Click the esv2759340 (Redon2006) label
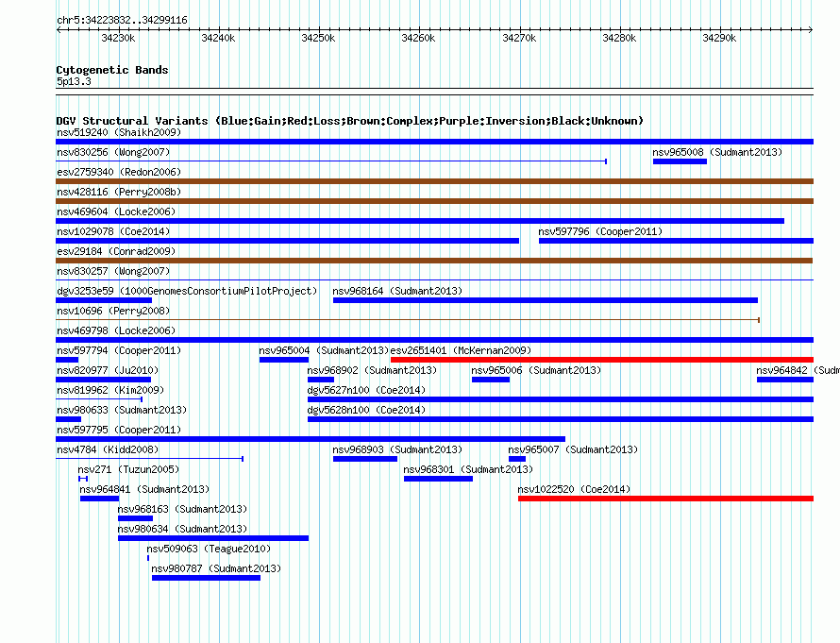Screen dimensions: 840x643 (119, 172)
